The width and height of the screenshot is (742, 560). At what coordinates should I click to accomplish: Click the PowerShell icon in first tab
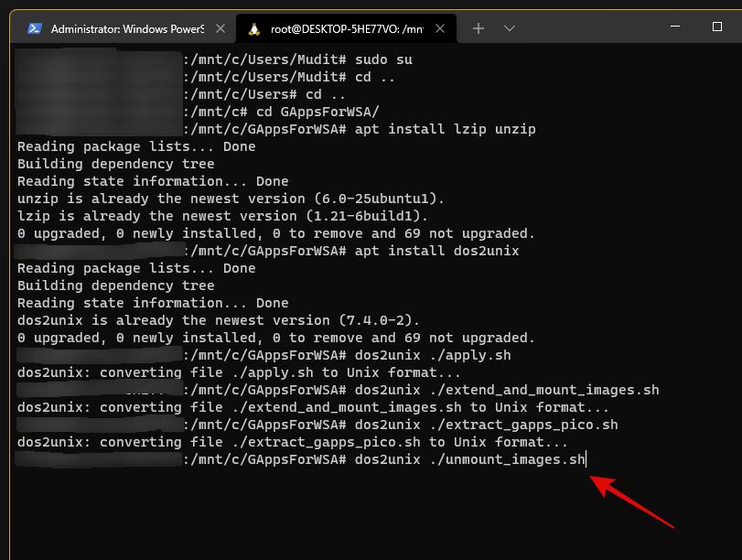pos(34,28)
